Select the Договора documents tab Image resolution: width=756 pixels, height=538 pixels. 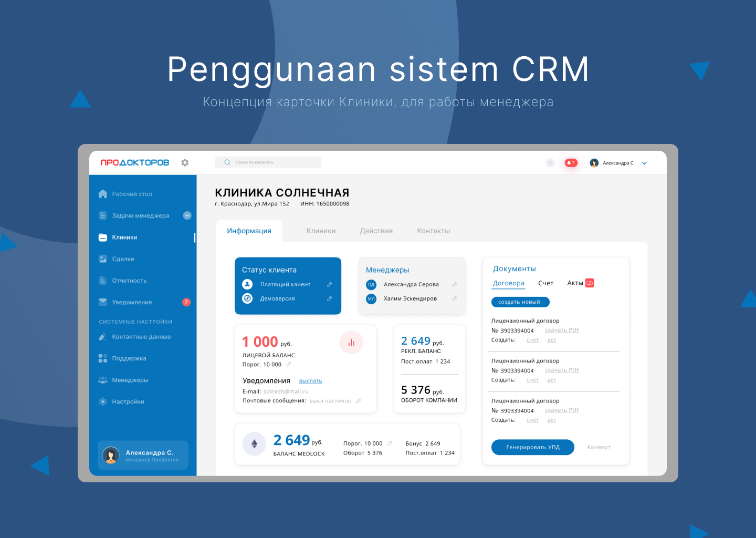[509, 283]
